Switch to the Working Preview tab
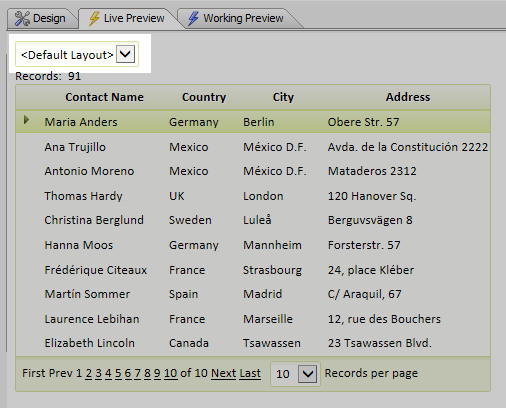The image size is (506, 408). [239, 19]
